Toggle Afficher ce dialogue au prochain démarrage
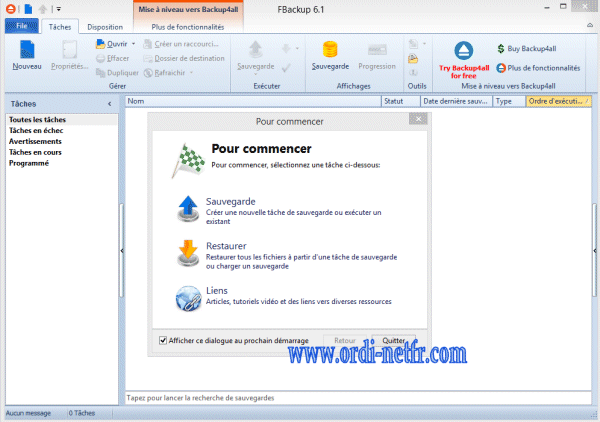The width and height of the screenshot is (600, 422). (163, 340)
